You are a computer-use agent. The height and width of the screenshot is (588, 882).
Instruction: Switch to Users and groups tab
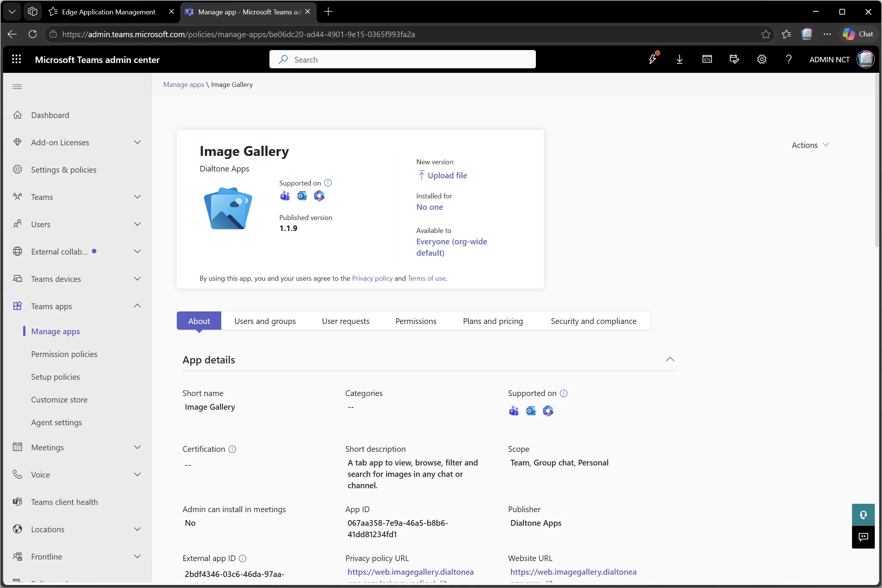(265, 321)
